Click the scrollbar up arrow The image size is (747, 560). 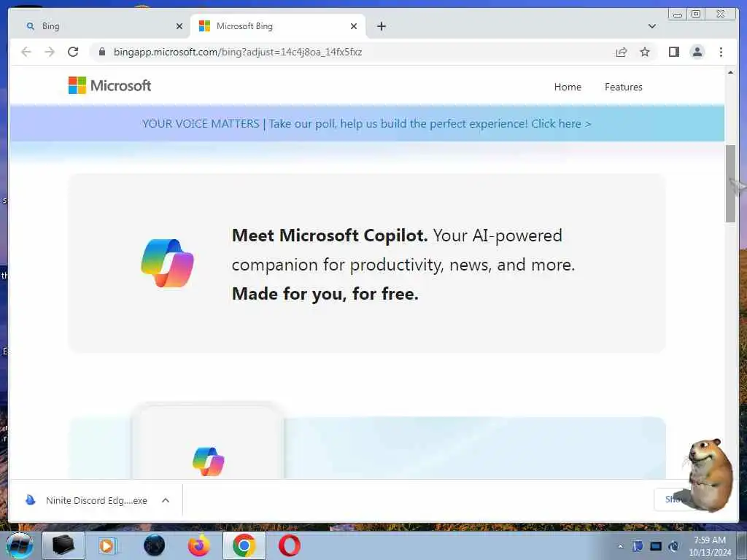pyautogui.click(x=730, y=72)
